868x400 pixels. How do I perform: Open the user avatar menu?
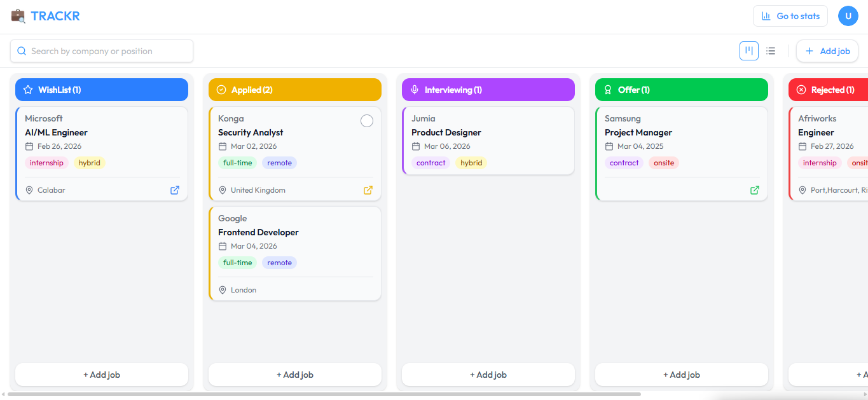pyautogui.click(x=848, y=16)
